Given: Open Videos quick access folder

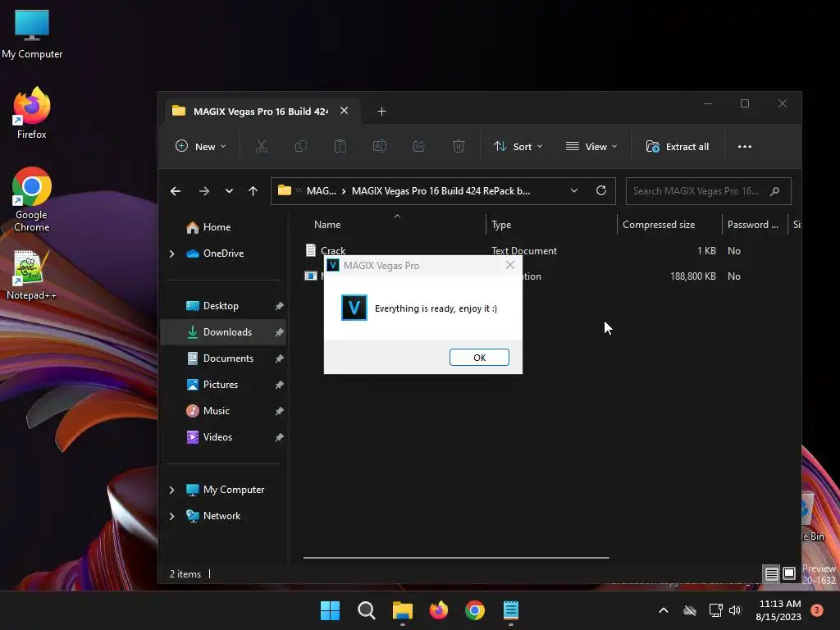Looking at the screenshot, I should click(217, 437).
